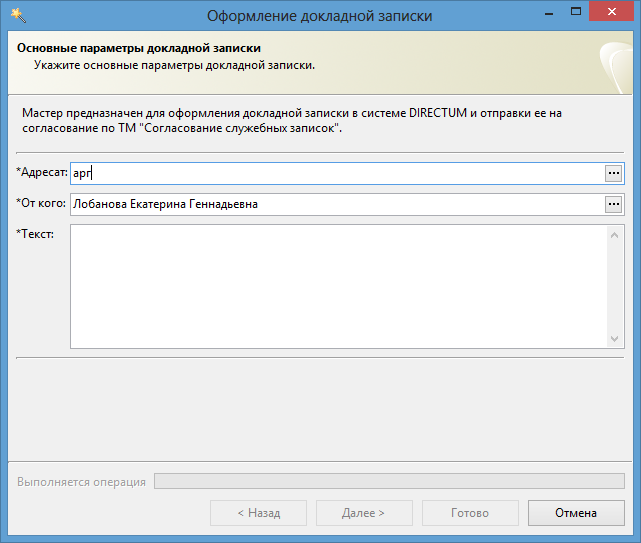The height and width of the screenshot is (543, 641).
Task: Click the wizard wand icon in title bar
Action: (17, 15)
